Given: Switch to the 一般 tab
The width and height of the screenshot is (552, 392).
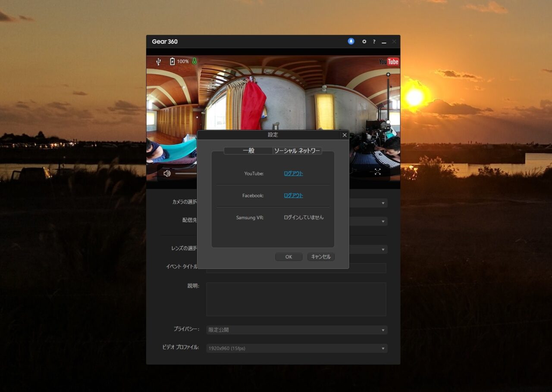Looking at the screenshot, I should (248, 151).
